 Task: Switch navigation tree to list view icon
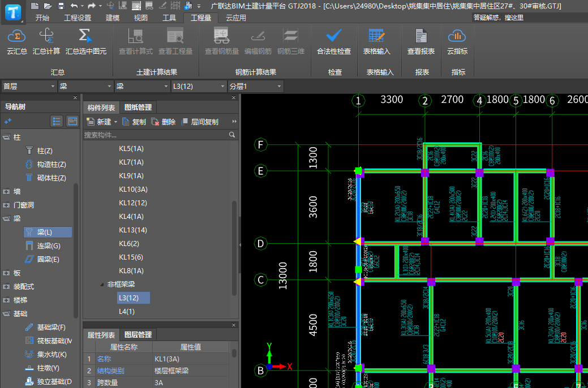coord(56,121)
